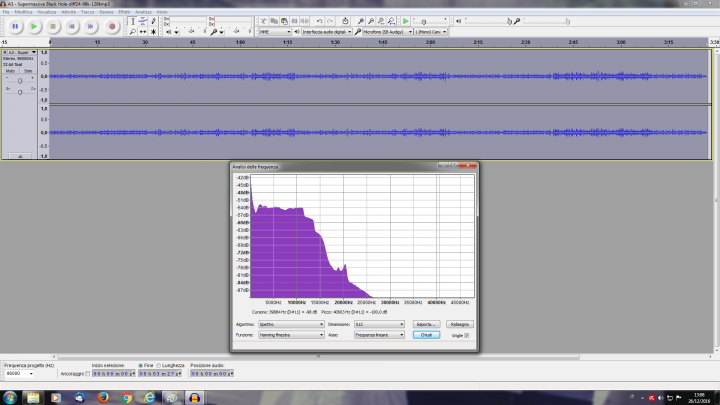Viewport: 720px width, 405px height.
Task: Start playback with the green Play button
Action: tap(34, 27)
